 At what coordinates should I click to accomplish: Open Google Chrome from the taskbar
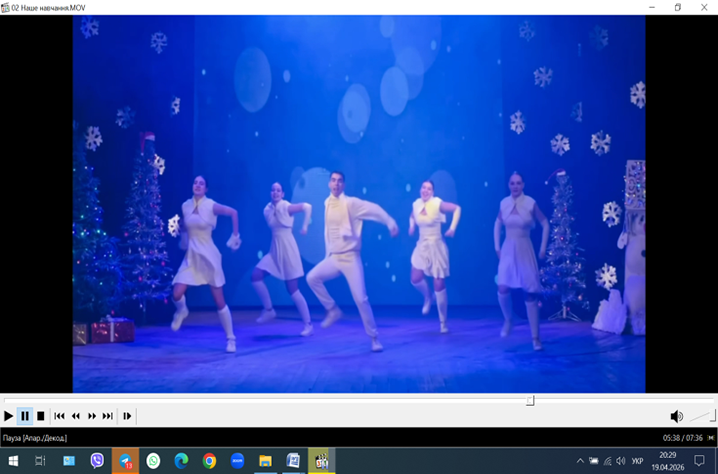(209, 461)
